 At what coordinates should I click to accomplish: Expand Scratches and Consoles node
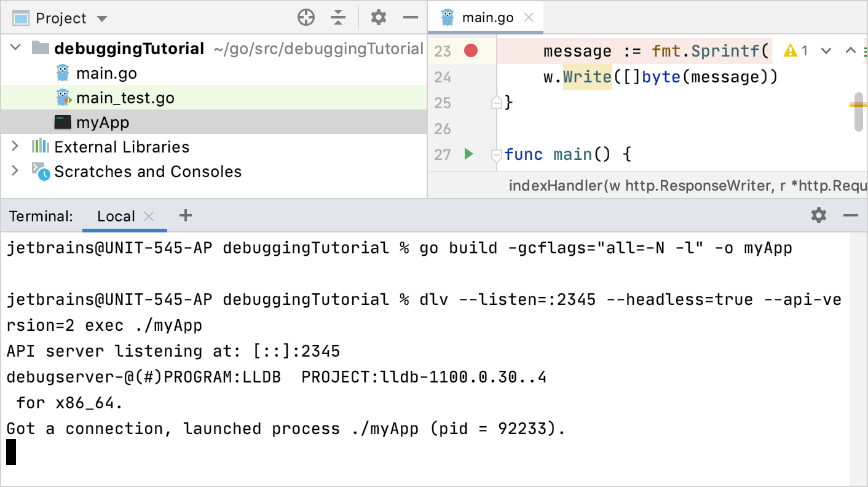pyautogui.click(x=16, y=171)
